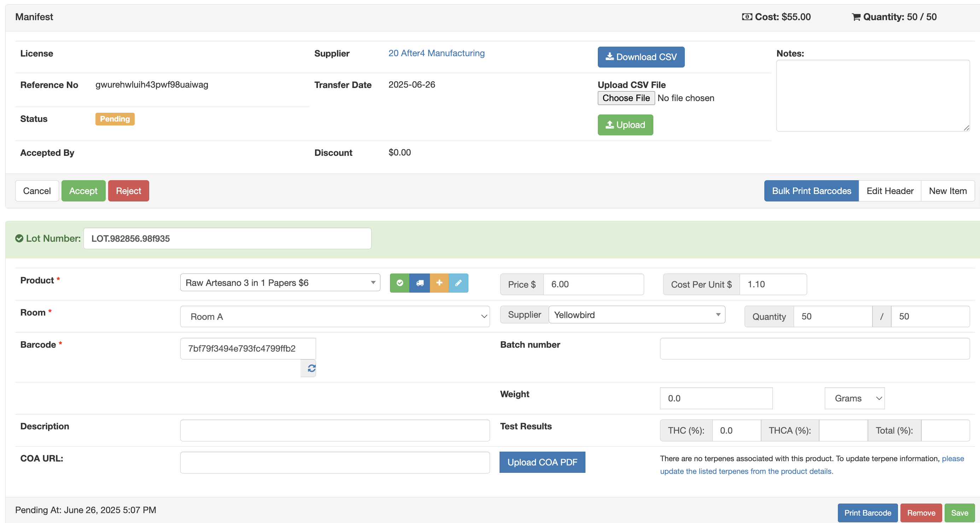Viewport: 980px width, 523px height.
Task: Click the Price $ field showing 6.00
Action: coord(594,284)
